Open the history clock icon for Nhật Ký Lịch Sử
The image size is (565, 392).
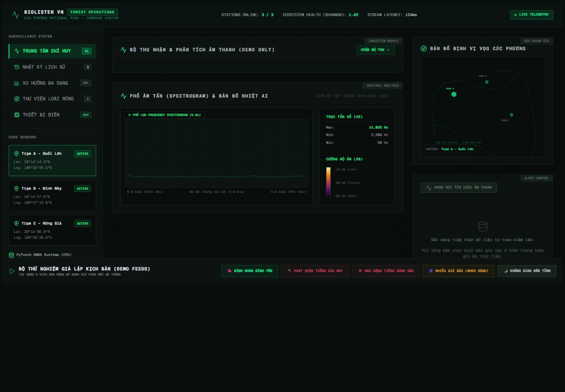(17, 67)
